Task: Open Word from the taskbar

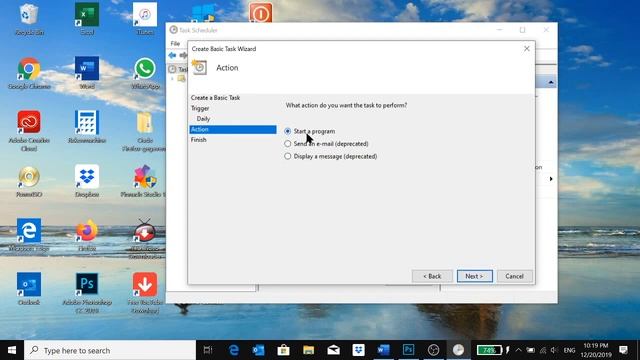Action: (383, 350)
